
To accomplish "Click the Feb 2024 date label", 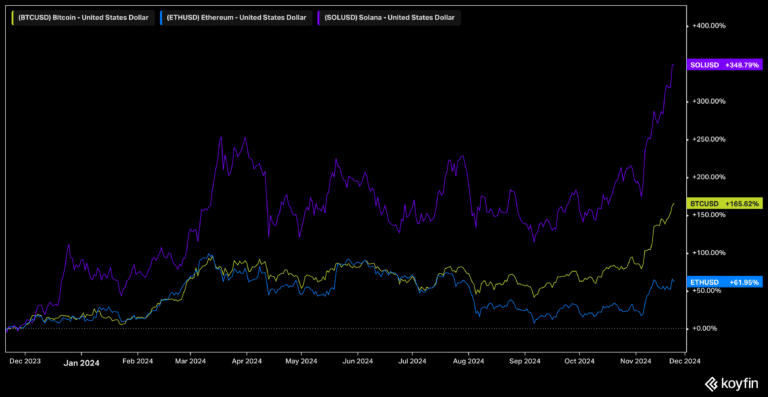I will coord(138,361).
